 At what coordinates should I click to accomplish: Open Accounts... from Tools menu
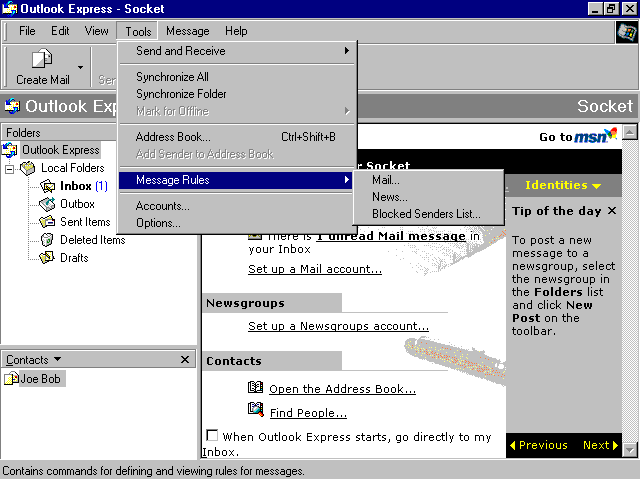coord(238,206)
